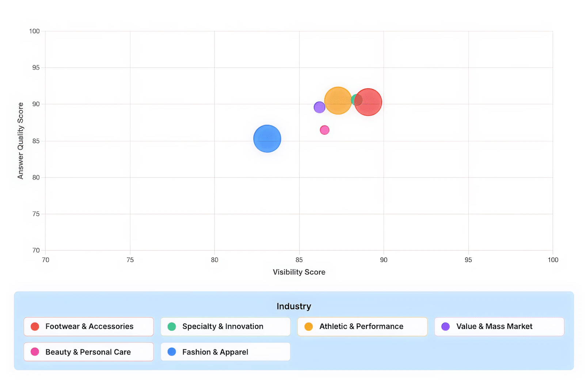Toggle Fashion & Apparel legend text
Image resolution: width=586 pixels, height=392 pixels.
coord(215,352)
